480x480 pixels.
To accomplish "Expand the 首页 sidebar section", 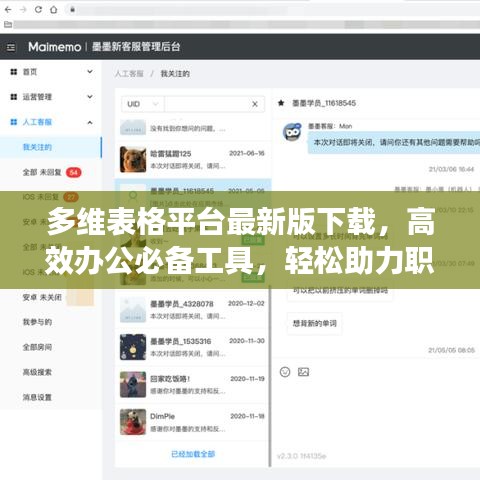I will click(51, 72).
